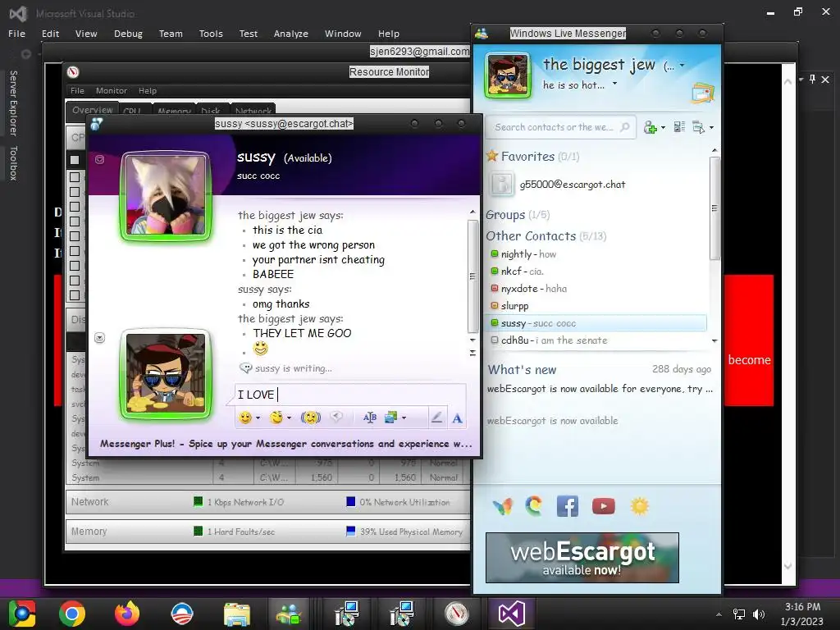Click the Visual Studio taskbar icon
Viewport: 840px width, 630px height.
(x=511, y=614)
